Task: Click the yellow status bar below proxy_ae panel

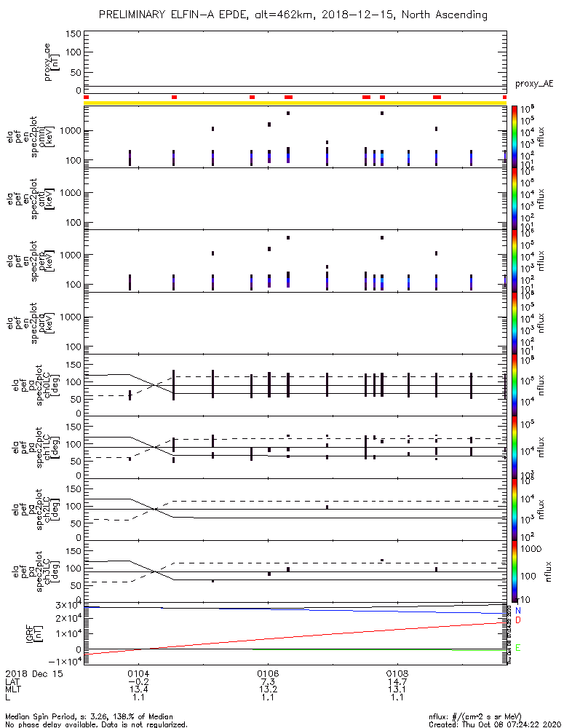Action: coord(295,103)
